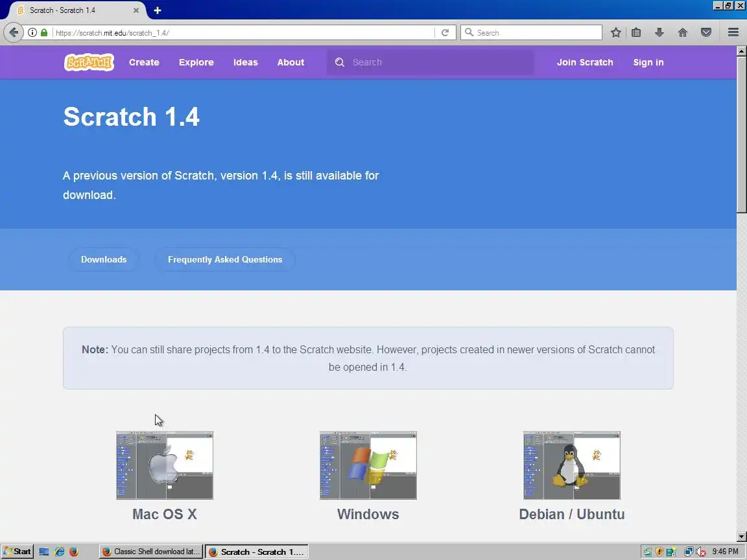Click the page scrollbar up arrow
This screenshot has height=560, width=747.
click(x=741, y=51)
